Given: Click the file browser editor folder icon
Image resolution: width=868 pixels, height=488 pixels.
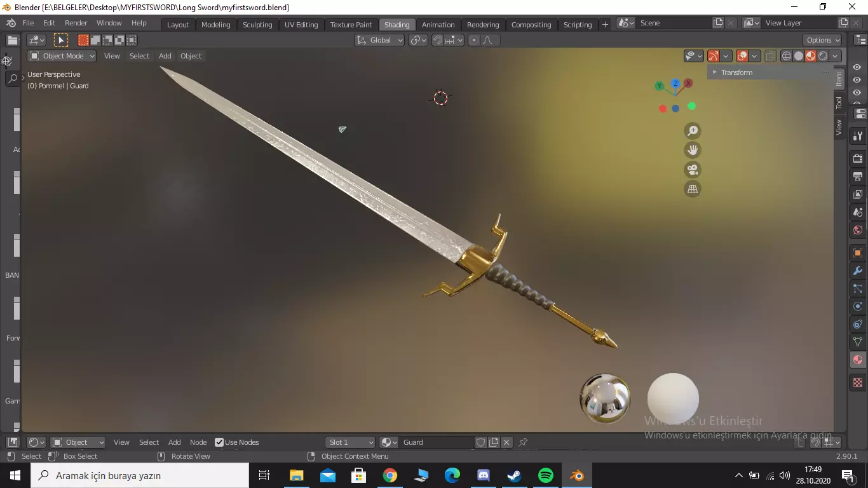Looking at the screenshot, I should [x=13, y=40].
